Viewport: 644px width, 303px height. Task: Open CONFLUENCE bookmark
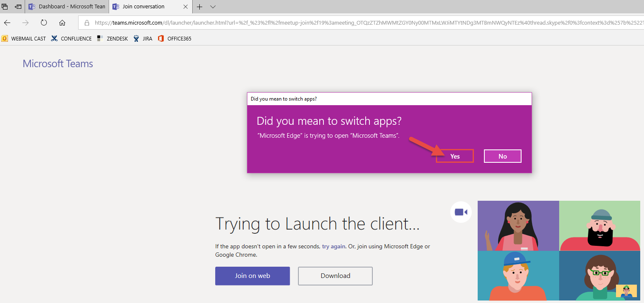click(x=71, y=38)
